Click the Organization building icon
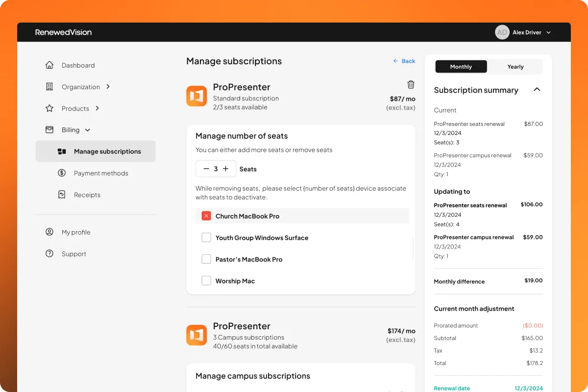The image size is (588, 392). (49, 86)
